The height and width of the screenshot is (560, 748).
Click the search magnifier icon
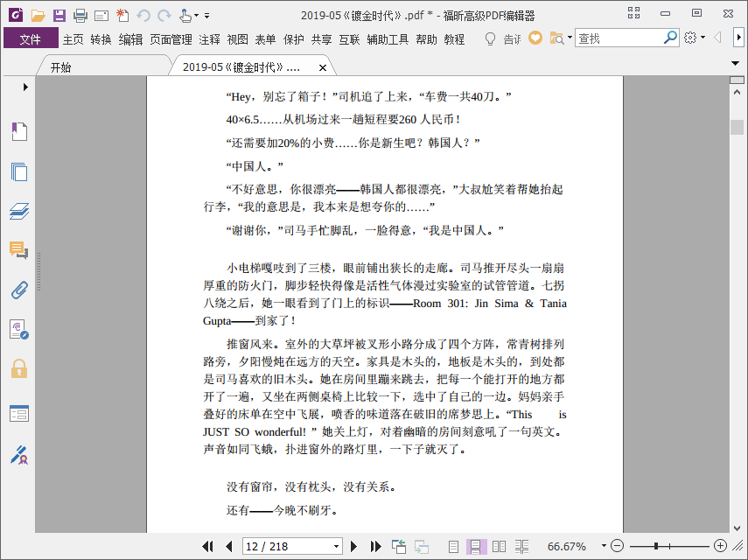pyautogui.click(x=670, y=38)
